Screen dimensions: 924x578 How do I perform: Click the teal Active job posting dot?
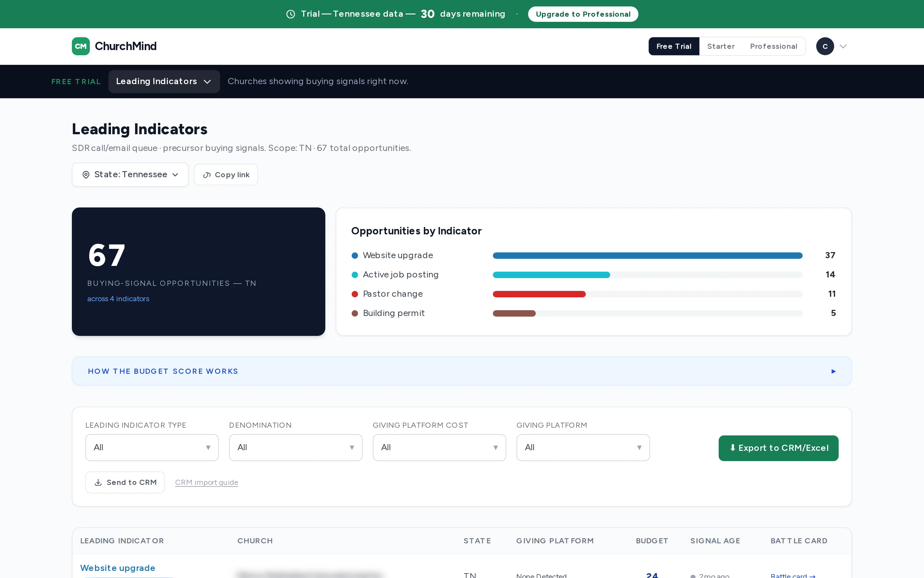coord(355,275)
